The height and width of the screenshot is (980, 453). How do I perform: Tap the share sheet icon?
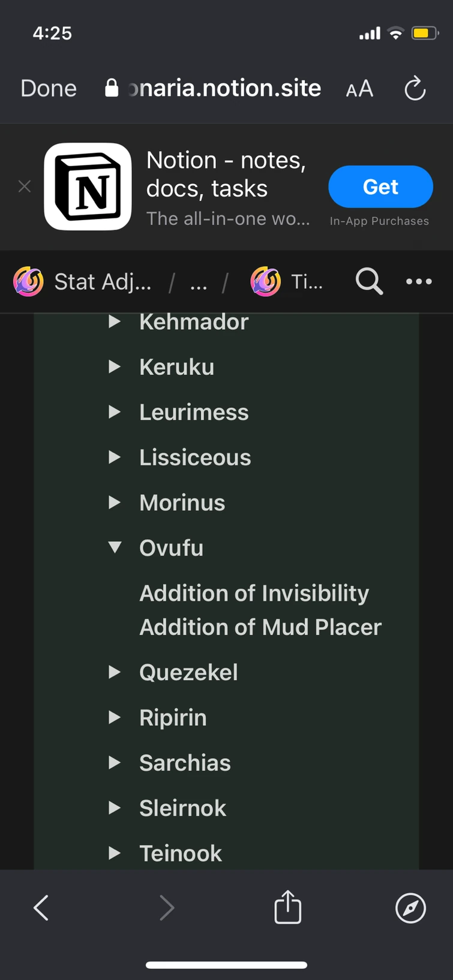pos(287,907)
